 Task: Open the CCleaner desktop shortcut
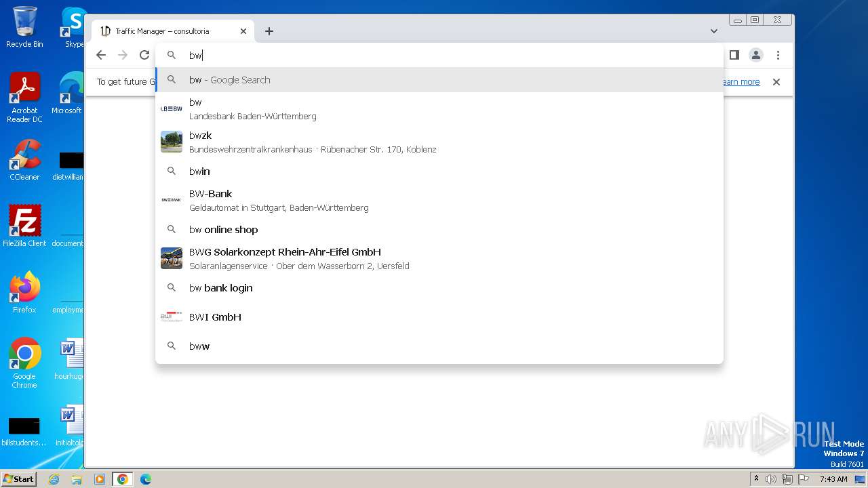[24, 160]
